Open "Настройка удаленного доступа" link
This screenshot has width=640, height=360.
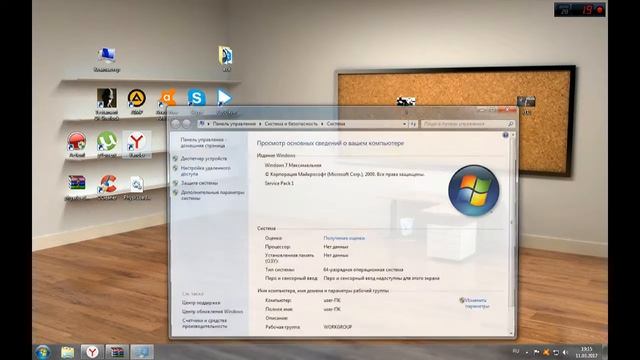coord(206,171)
